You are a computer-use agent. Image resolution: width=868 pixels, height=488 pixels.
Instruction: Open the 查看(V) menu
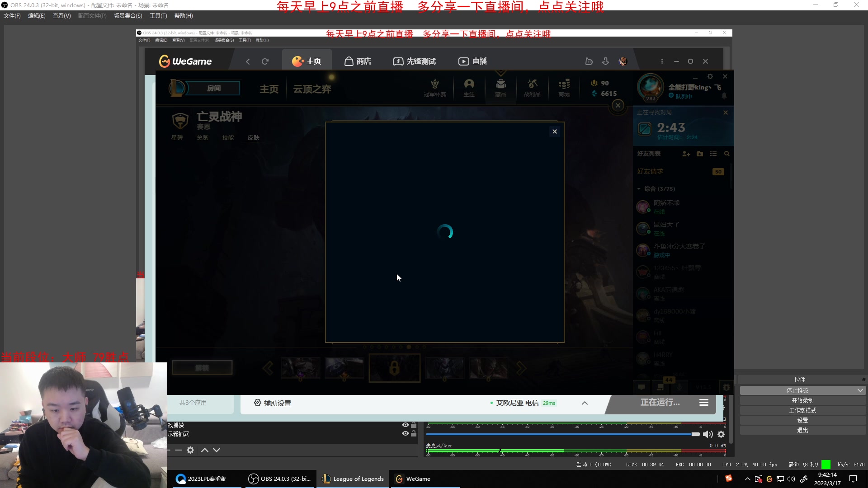coord(62,16)
